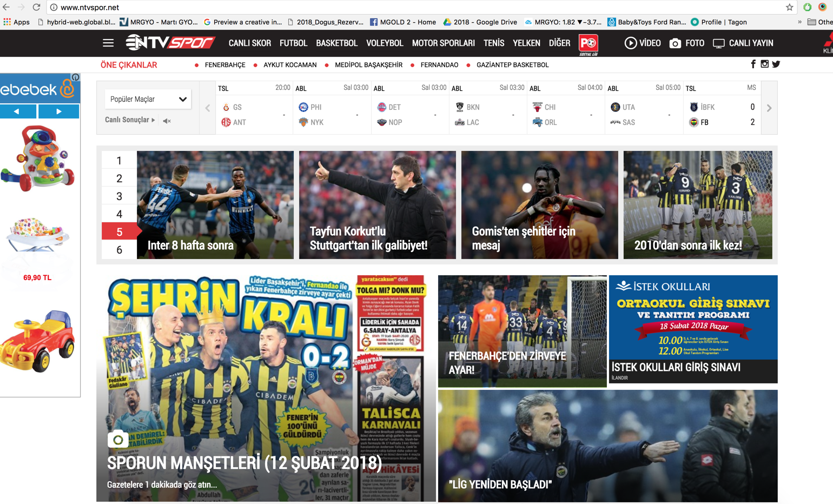Open the Diğer menu
This screenshot has height=504, width=833.
[x=559, y=43]
